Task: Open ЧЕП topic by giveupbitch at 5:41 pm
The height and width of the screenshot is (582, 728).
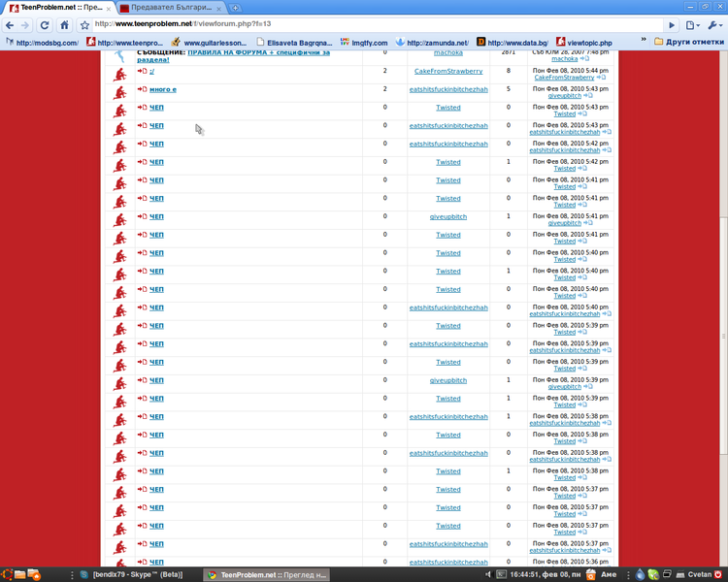Action: pyautogui.click(x=156, y=216)
